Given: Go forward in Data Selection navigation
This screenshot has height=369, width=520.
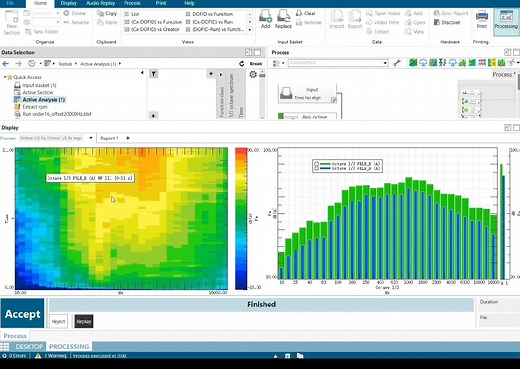Looking at the screenshot, I should pos(18,64).
